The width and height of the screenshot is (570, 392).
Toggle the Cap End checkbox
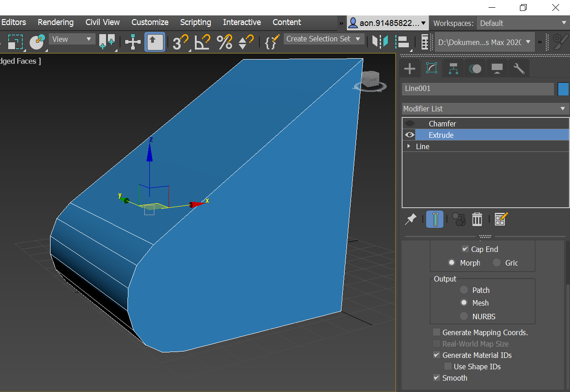pyautogui.click(x=465, y=249)
